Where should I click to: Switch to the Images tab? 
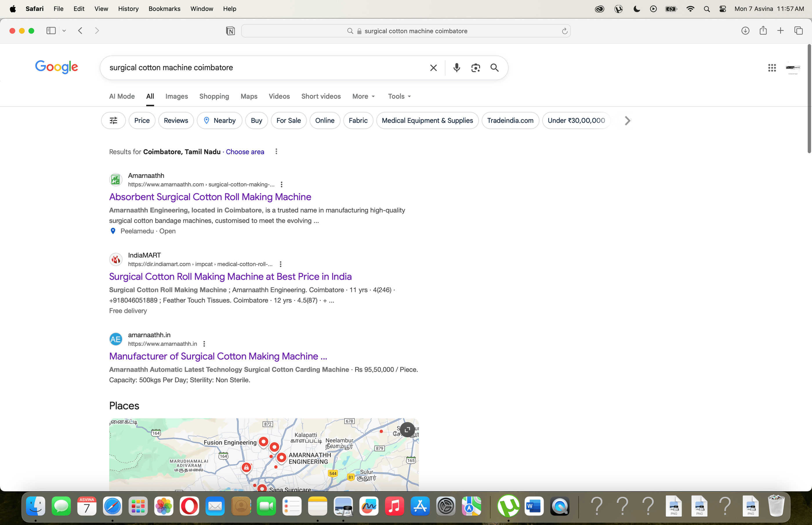click(176, 96)
